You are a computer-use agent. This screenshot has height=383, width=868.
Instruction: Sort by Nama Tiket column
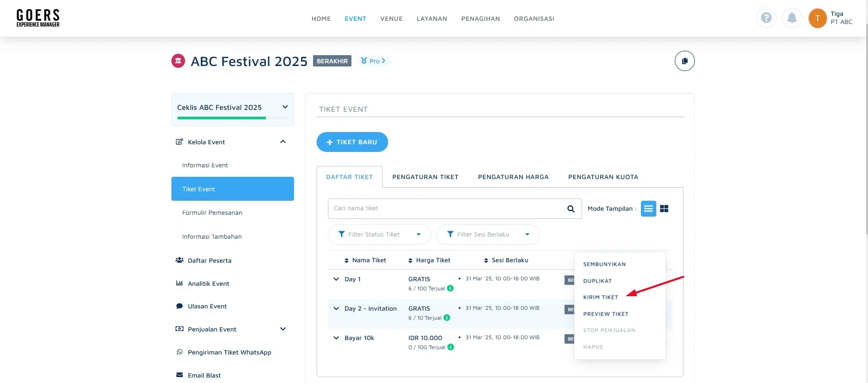365,260
